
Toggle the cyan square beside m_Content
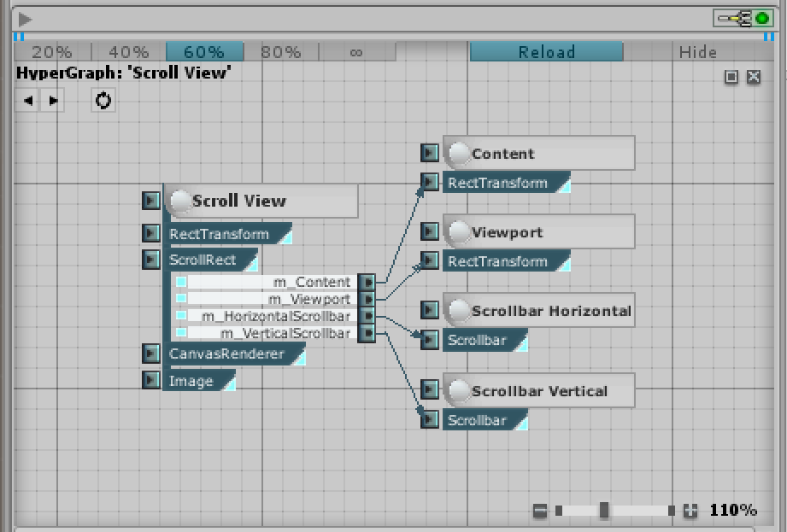coord(181,282)
